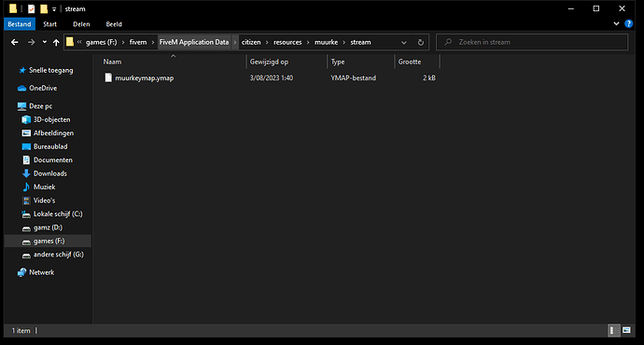Click FiveM Application Data breadcrumb

click(194, 42)
